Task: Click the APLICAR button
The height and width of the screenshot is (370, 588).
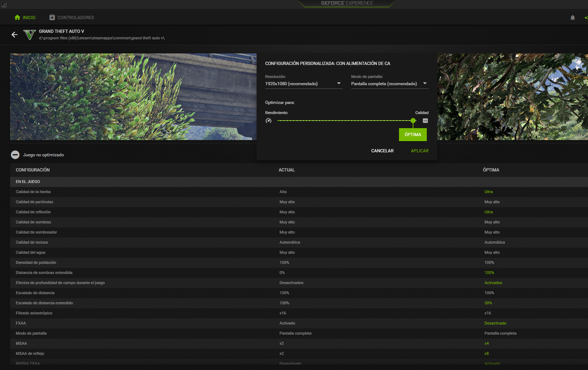Action: pyautogui.click(x=420, y=151)
